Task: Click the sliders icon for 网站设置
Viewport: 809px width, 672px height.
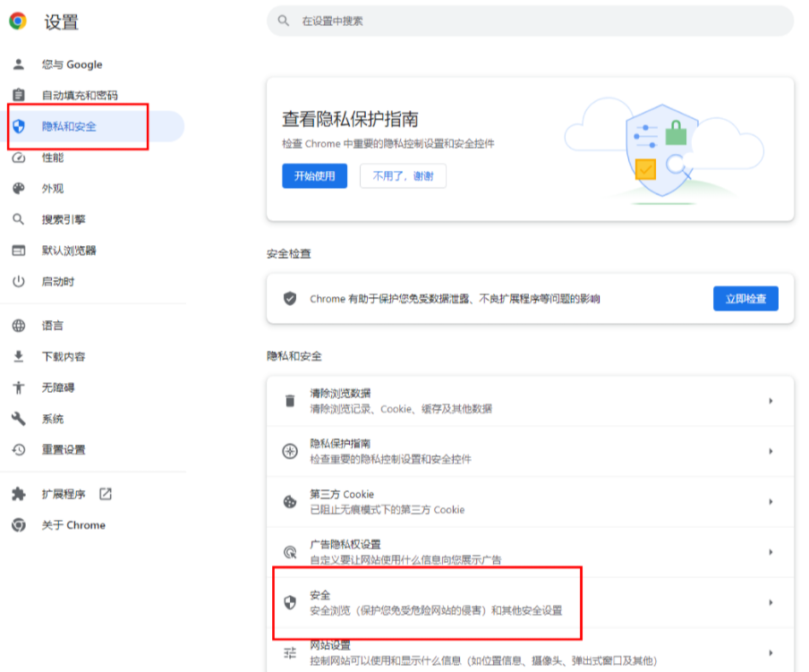Action: coord(290,653)
